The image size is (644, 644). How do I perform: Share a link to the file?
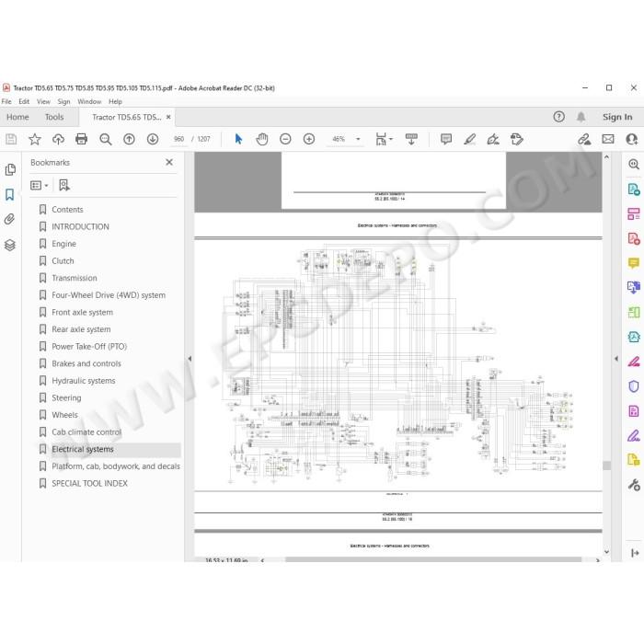click(584, 139)
